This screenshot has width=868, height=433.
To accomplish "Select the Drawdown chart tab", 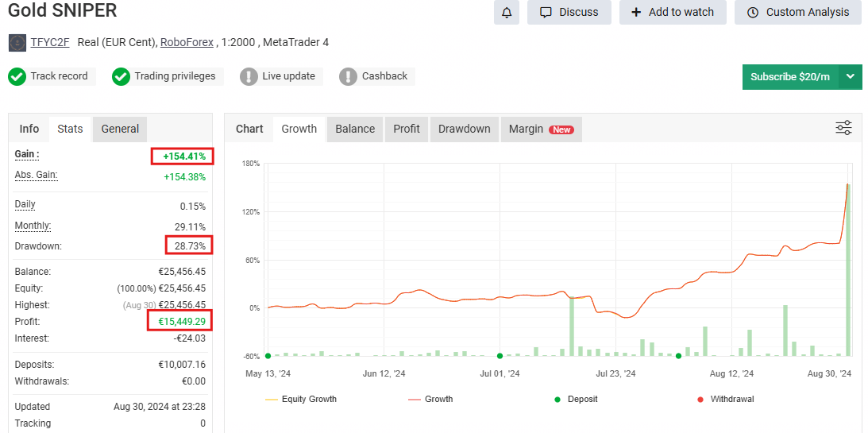I will coord(464,129).
